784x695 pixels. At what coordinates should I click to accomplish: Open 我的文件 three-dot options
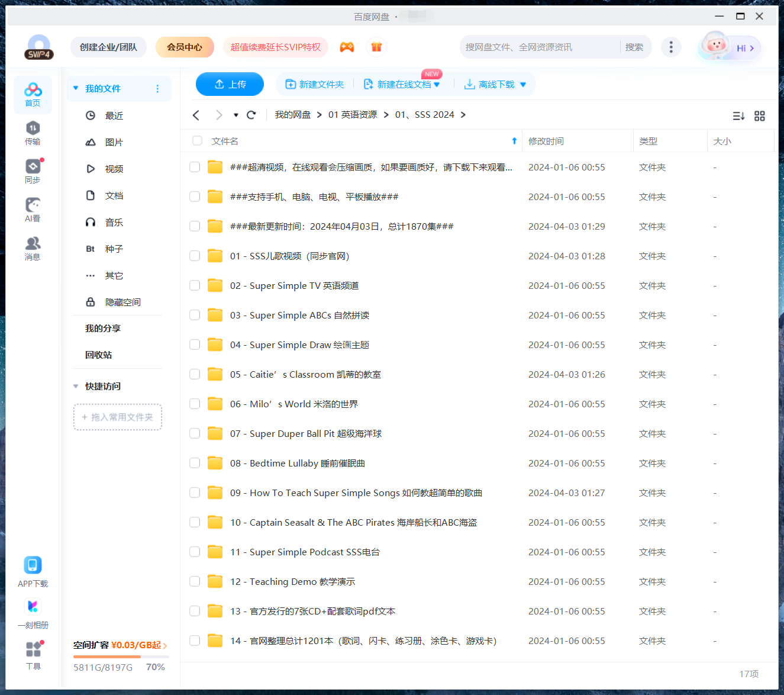[x=157, y=89]
